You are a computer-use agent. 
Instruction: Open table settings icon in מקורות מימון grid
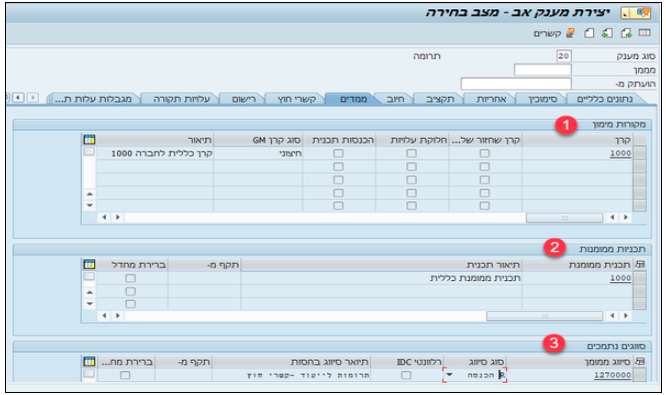click(89, 140)
